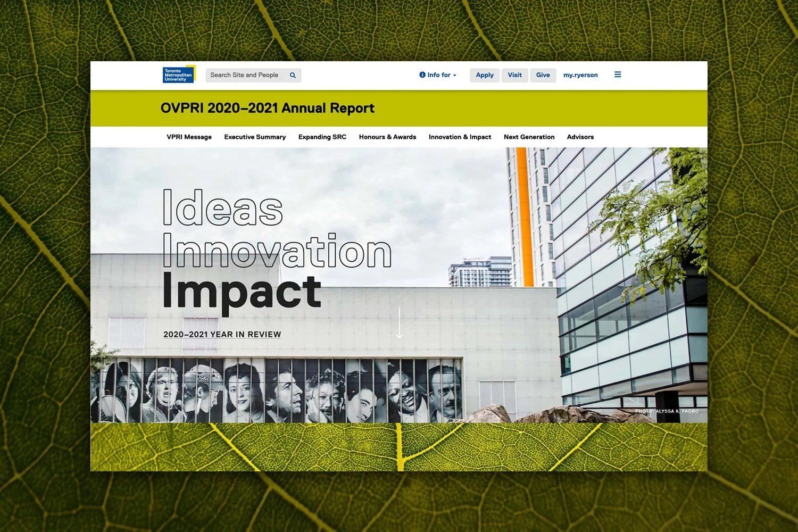
Task: Expand the Info for dropdown
Action: click(438, 75)
